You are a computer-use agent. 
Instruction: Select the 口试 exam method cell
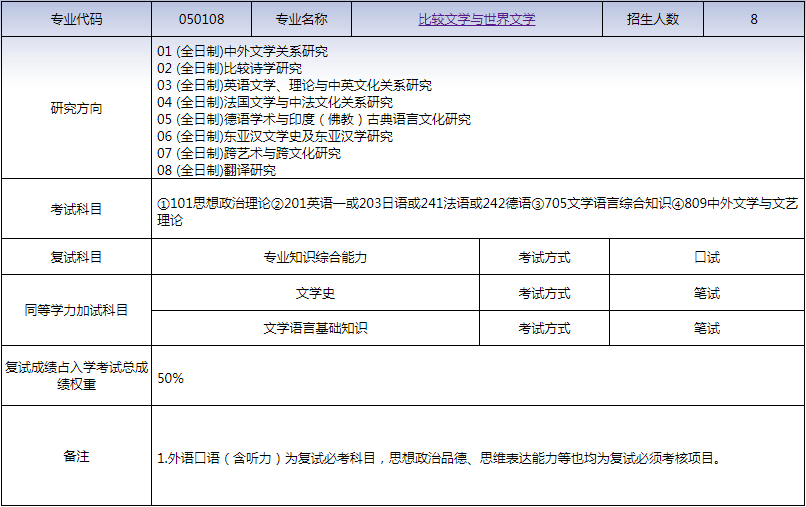click(x=707, y=257)
